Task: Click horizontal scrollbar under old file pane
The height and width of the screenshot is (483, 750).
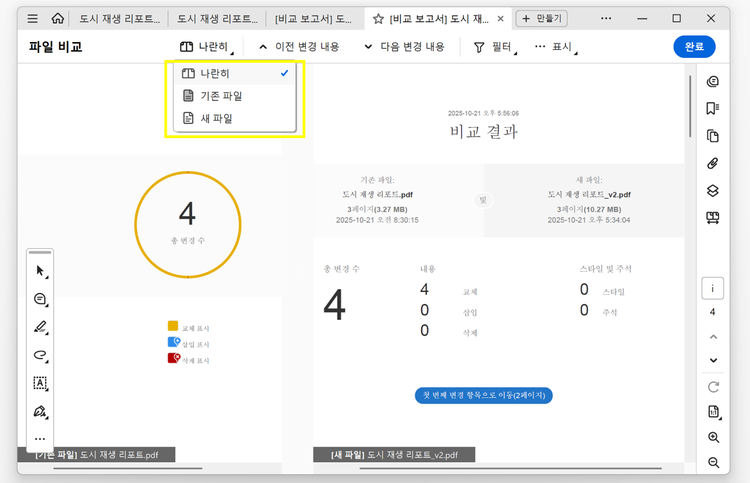Action: click(128, 469)
